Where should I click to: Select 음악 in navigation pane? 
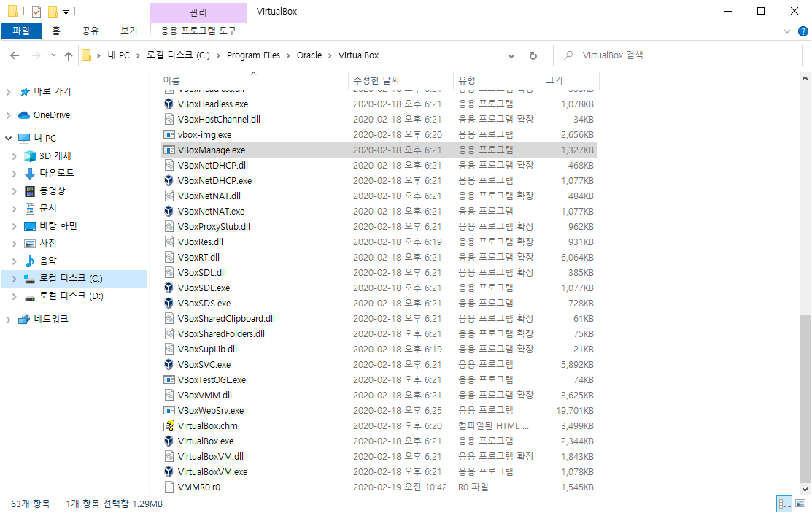coord(47,261)
